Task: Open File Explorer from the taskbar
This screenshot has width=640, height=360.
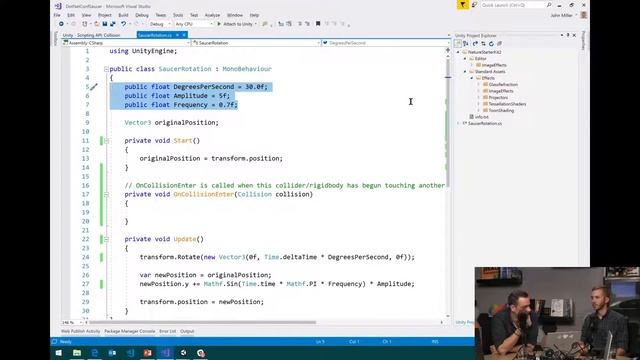Action: 77,353
